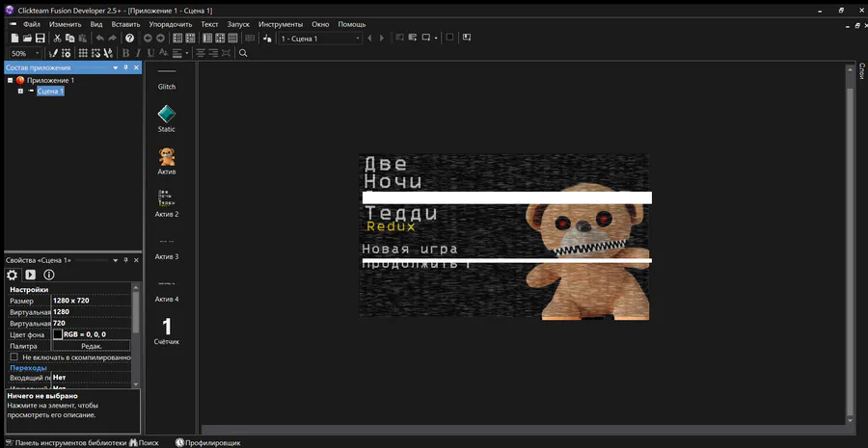
Task: Select the Счётчик counter object
Action: [166, 327]
